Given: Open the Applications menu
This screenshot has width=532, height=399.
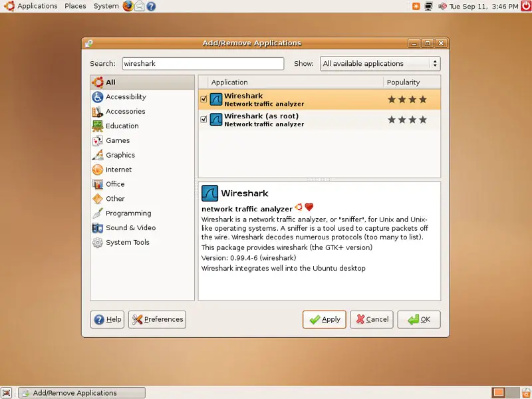Looking at the screenshot, I should tap(37, 6).
